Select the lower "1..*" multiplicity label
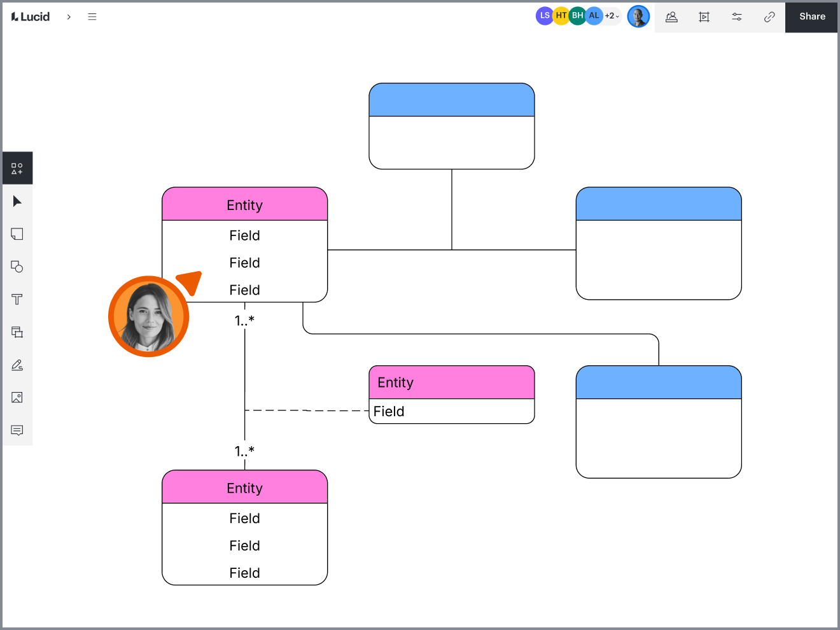Image resolution: width=840 pixels, height=630 pixels. coord(244,451)
